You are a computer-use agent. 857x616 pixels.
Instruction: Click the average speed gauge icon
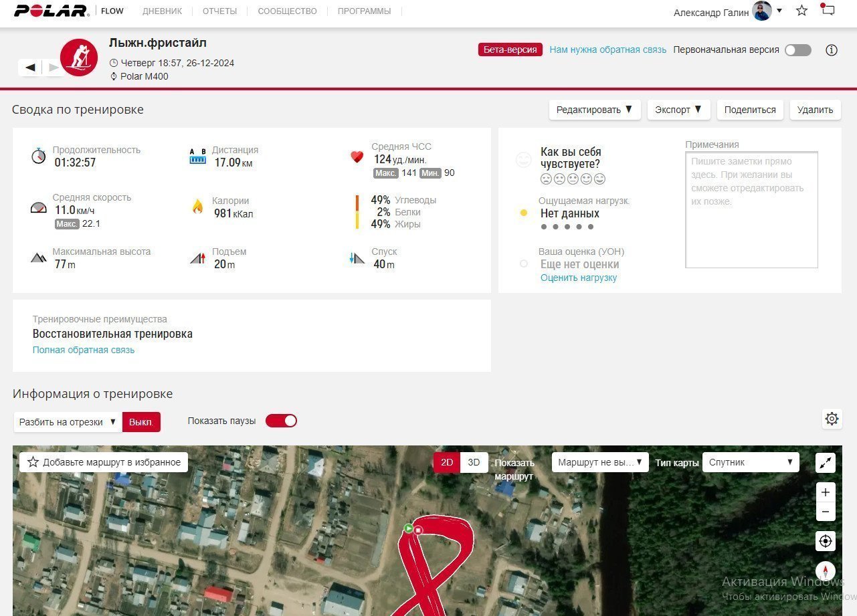click(39, 207)
